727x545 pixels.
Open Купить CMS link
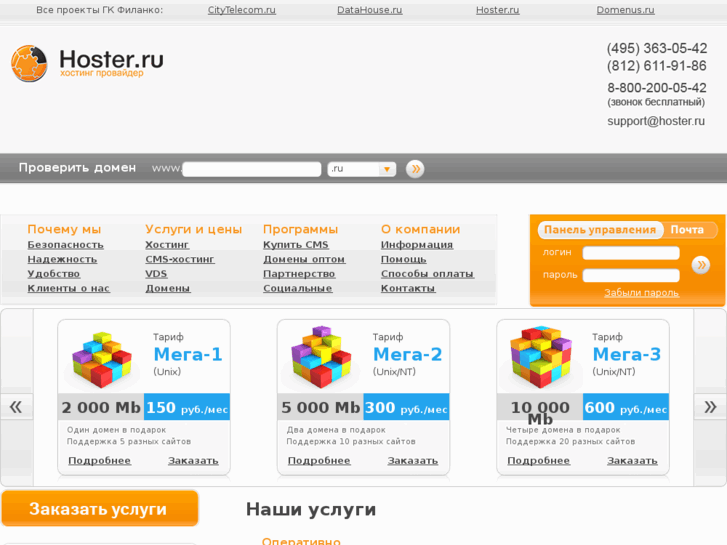[296, 244]
